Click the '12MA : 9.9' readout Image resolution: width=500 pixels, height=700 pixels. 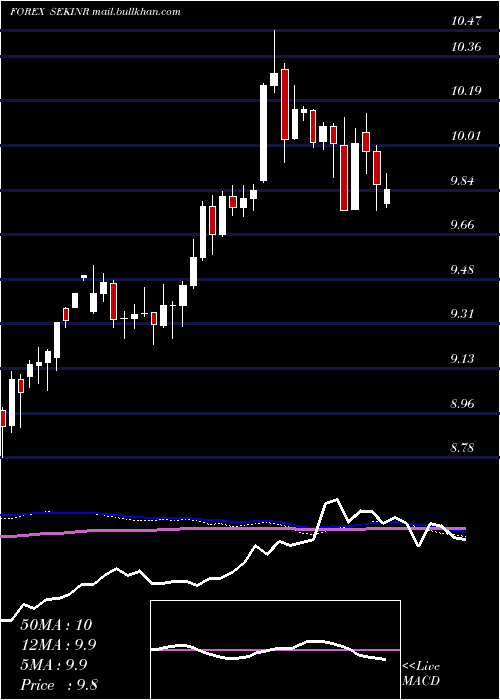(58, 645)
